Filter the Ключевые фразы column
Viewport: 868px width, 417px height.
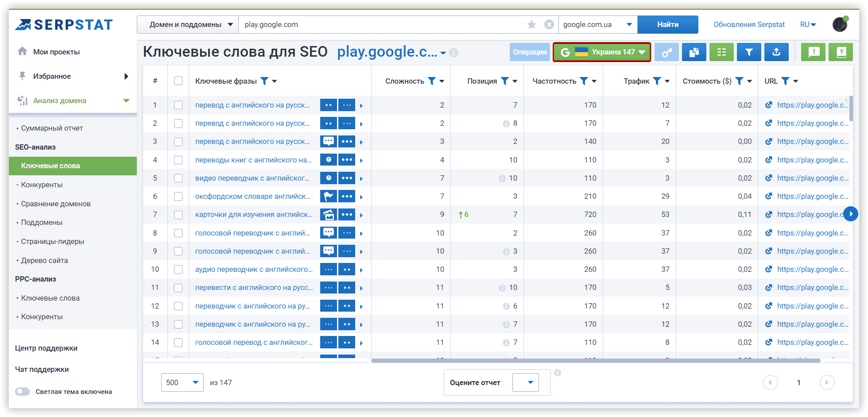[264, 81]
